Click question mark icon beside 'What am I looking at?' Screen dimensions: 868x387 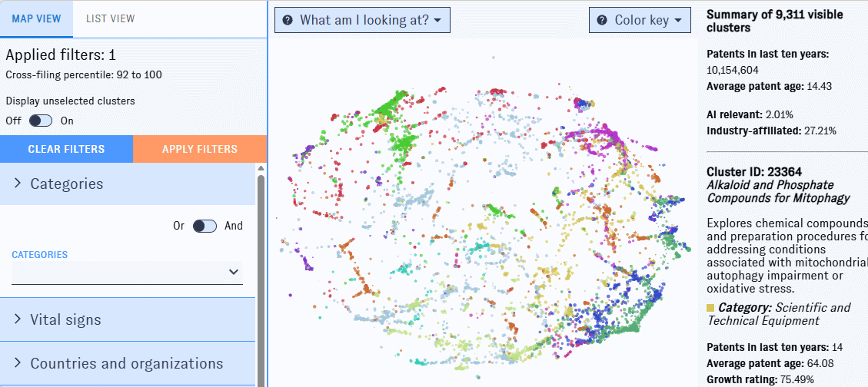pos(288,21)
